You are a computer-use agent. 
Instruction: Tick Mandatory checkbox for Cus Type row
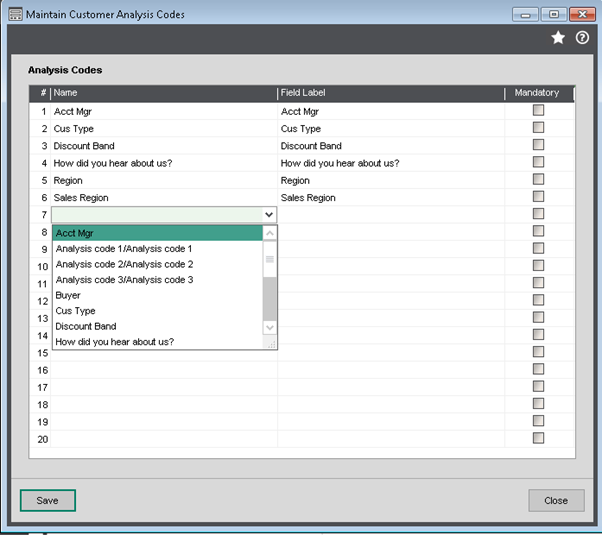click(x=538, y=128)
